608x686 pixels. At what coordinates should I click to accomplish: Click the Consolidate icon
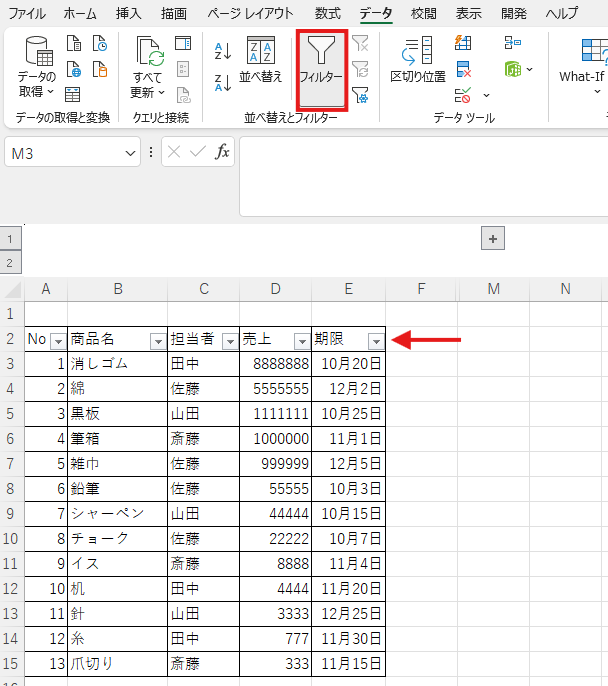coord(513,43)
